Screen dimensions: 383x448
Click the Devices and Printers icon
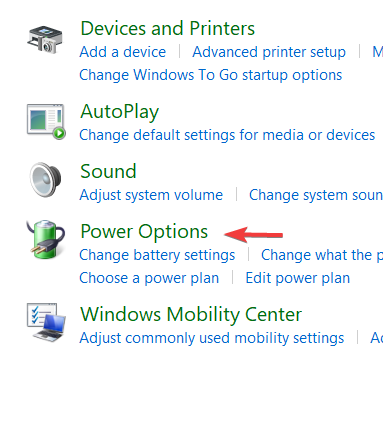point(45,40)
